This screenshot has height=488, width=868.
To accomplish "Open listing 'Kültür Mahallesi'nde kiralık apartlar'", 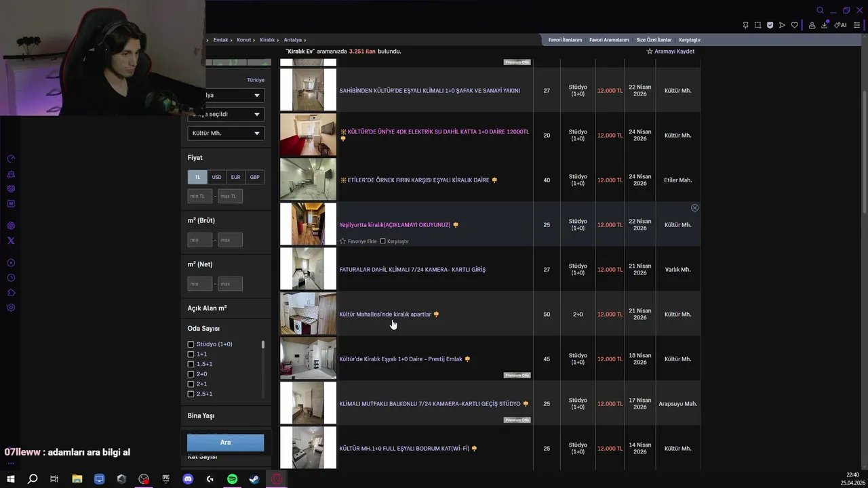I will point(385,314).
